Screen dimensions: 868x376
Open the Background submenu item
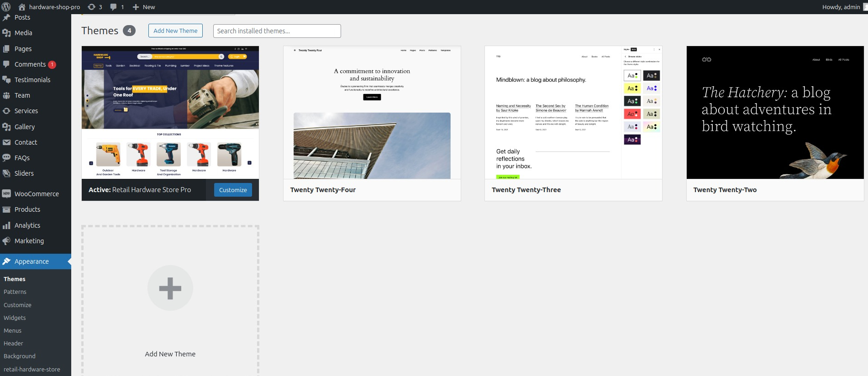coord(20,356)
